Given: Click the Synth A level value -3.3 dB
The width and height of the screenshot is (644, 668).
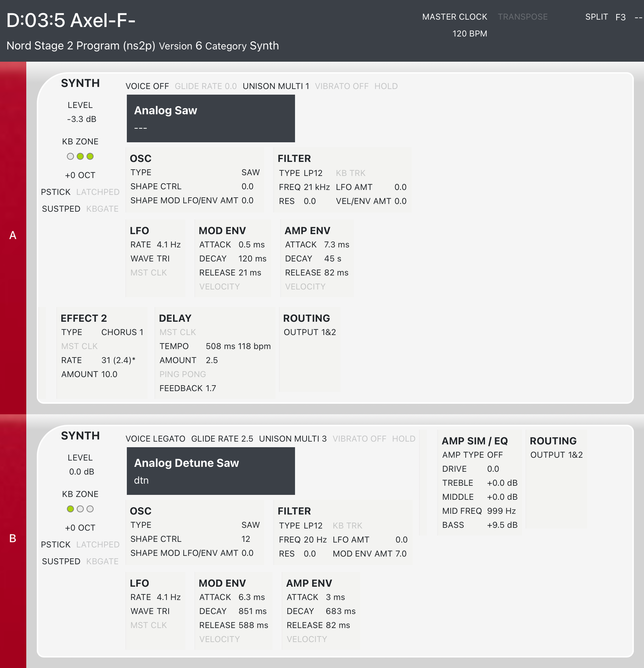Looking at the screenshot, I should 82,119.
